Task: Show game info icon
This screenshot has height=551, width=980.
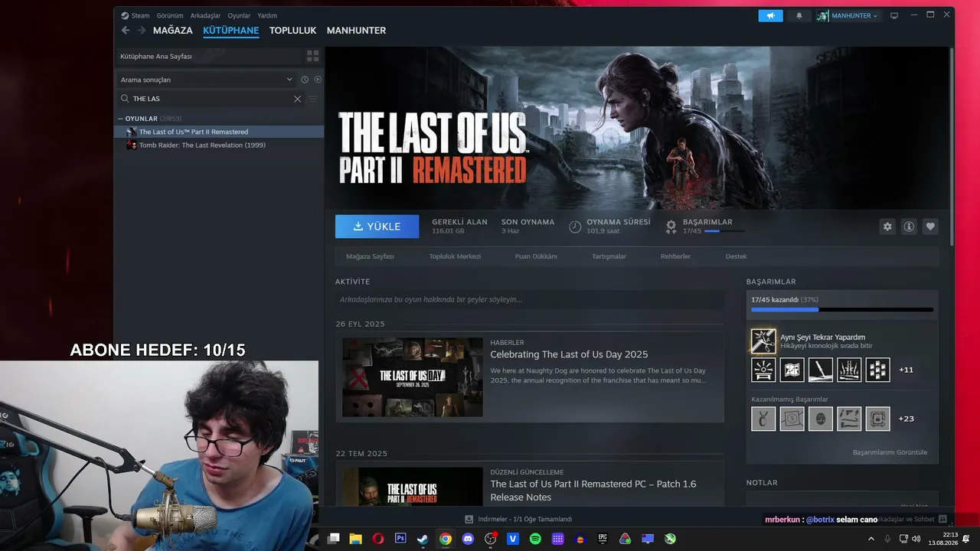Action: click(x=909, y=227)
